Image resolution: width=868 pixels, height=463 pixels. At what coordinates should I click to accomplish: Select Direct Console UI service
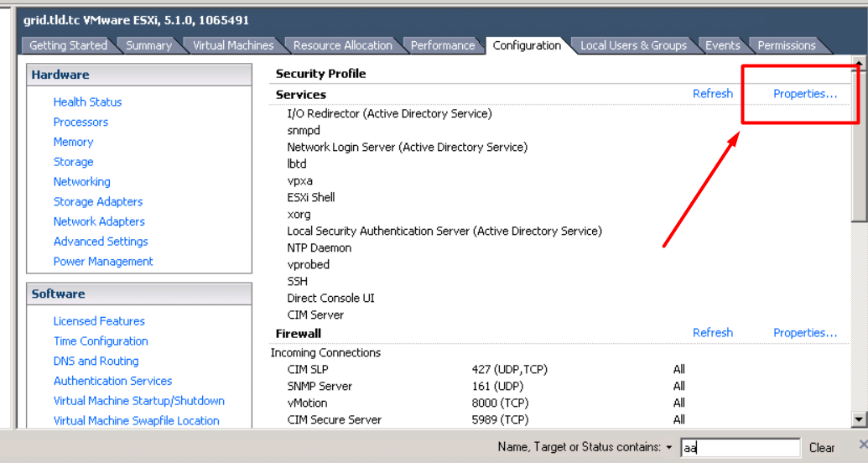[x=330, y=298]
